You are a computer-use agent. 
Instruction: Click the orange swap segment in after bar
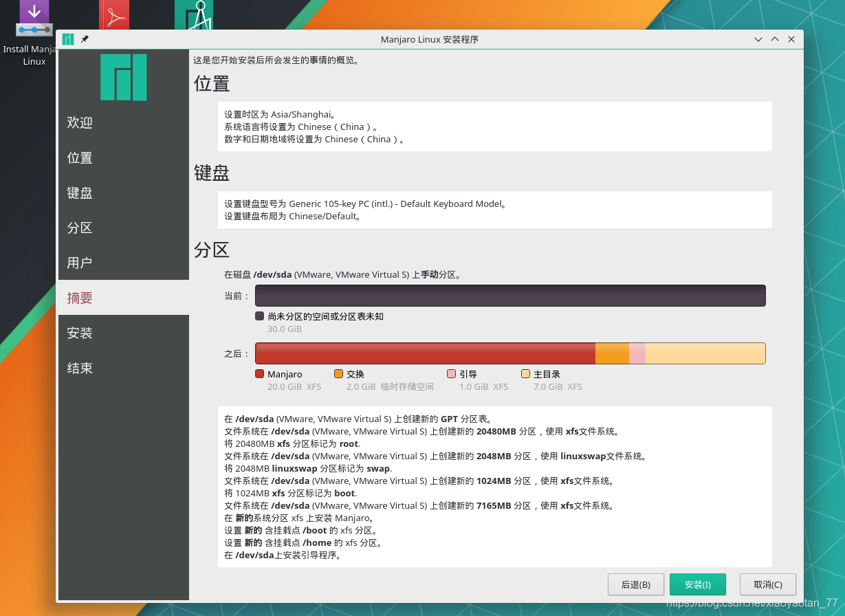point(612,353)
